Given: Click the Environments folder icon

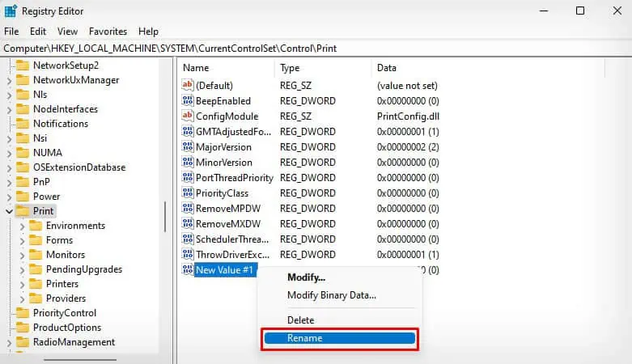Looking at the screenshot, I should 36,226.
